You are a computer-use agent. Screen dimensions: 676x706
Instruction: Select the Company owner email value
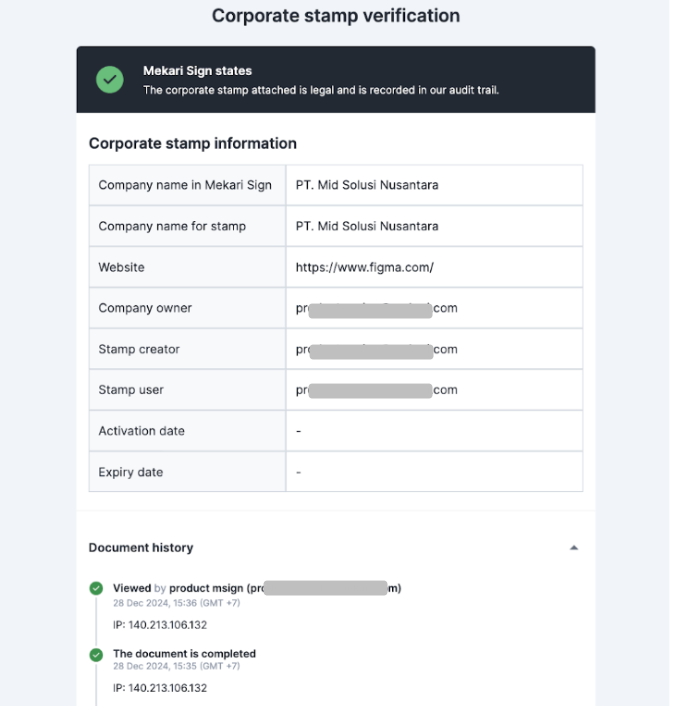(377, 308)
